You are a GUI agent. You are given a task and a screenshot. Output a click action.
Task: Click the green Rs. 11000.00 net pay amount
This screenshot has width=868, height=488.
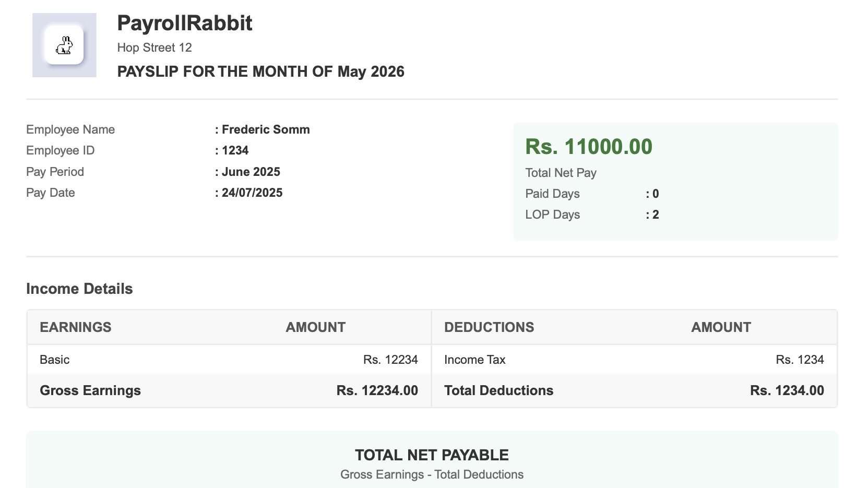[x=589, y=147]
